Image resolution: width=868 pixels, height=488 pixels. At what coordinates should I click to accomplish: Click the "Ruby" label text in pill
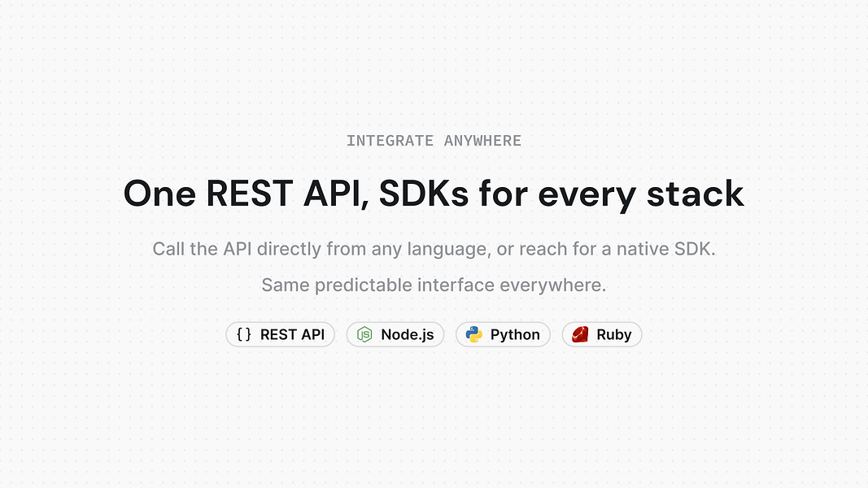[614, 335]
